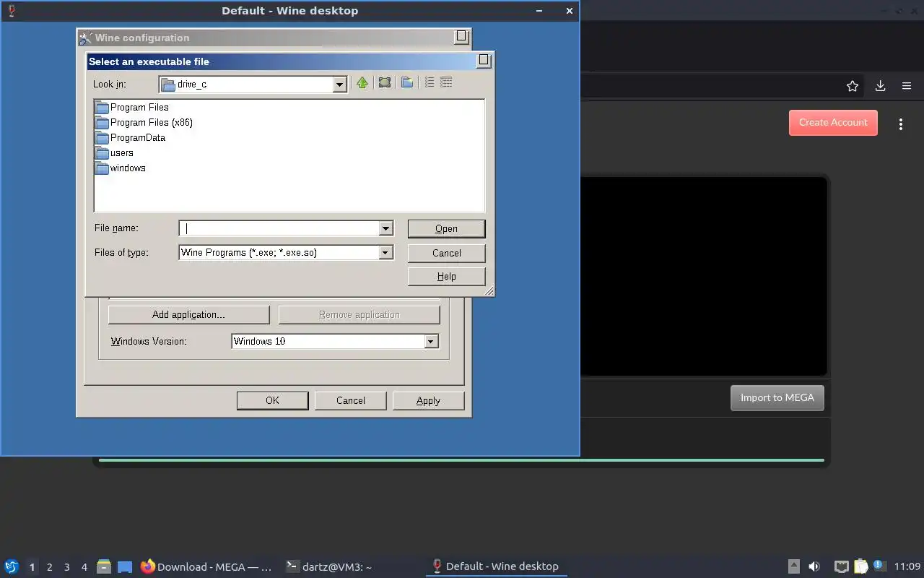This screenshot has width=924, height=578.
Task: Open the Look in drive_c dropdown
Action: pyautogui.click(x=339, y=85)
